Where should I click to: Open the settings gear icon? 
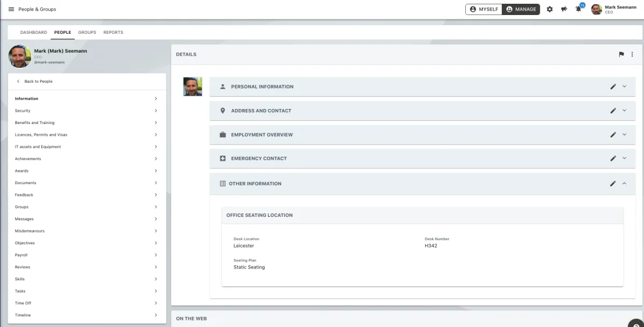(550, 9)
